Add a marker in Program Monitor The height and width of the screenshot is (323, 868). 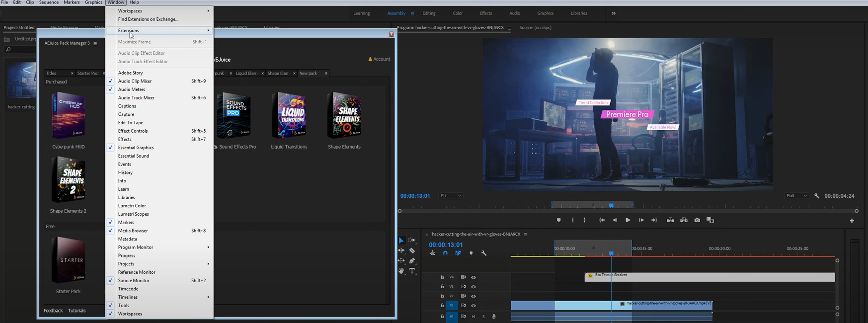pos(559,220)
